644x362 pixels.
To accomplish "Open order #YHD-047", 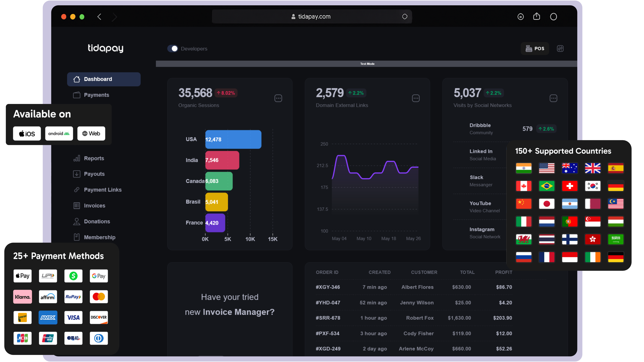I will coord(328,303).
